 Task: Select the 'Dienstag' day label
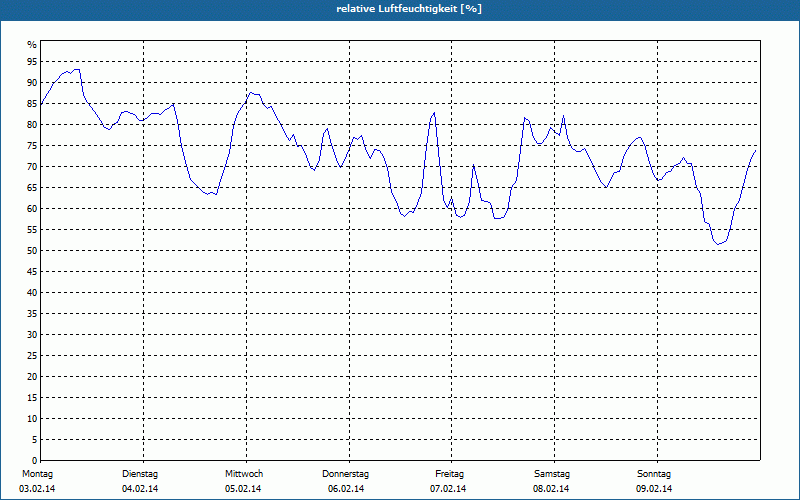coord(140,474)
